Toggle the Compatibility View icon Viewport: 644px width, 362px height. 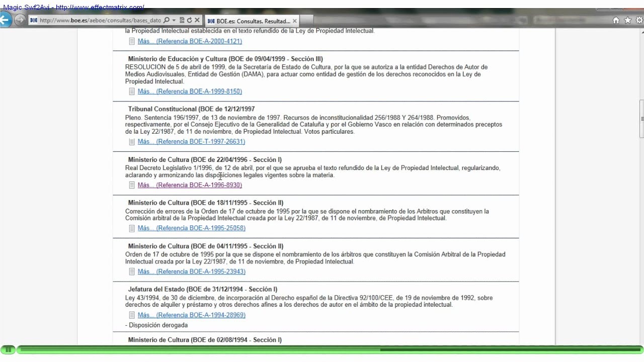(x=182, y=21)
